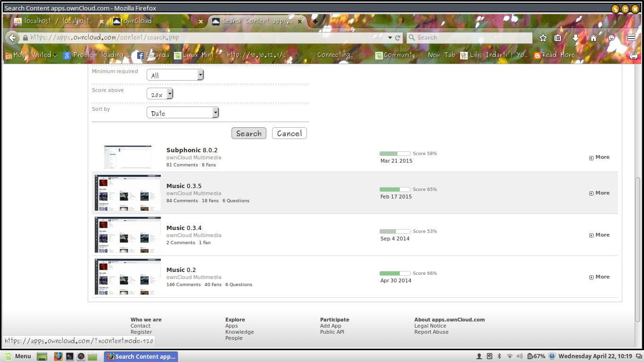Viewport: 644px width, 362px height.
Task: Open the Minimum required dropdown
Action: [175, 75]
